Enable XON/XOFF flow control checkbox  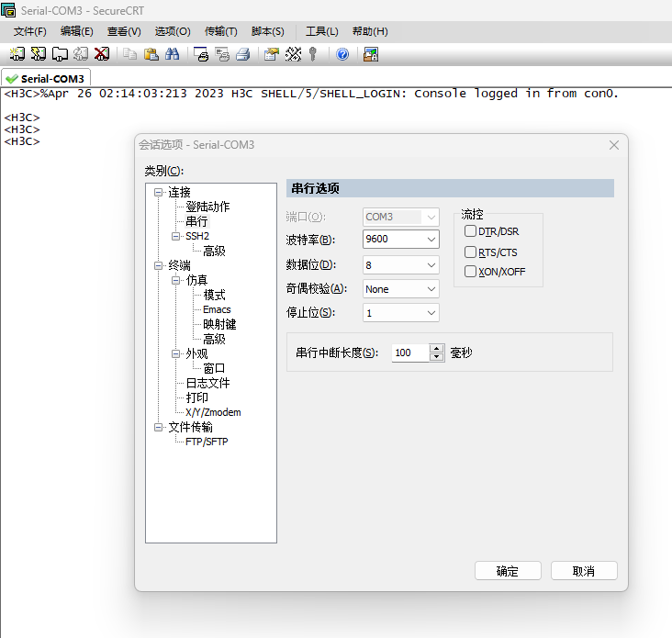tap(470, 271)
